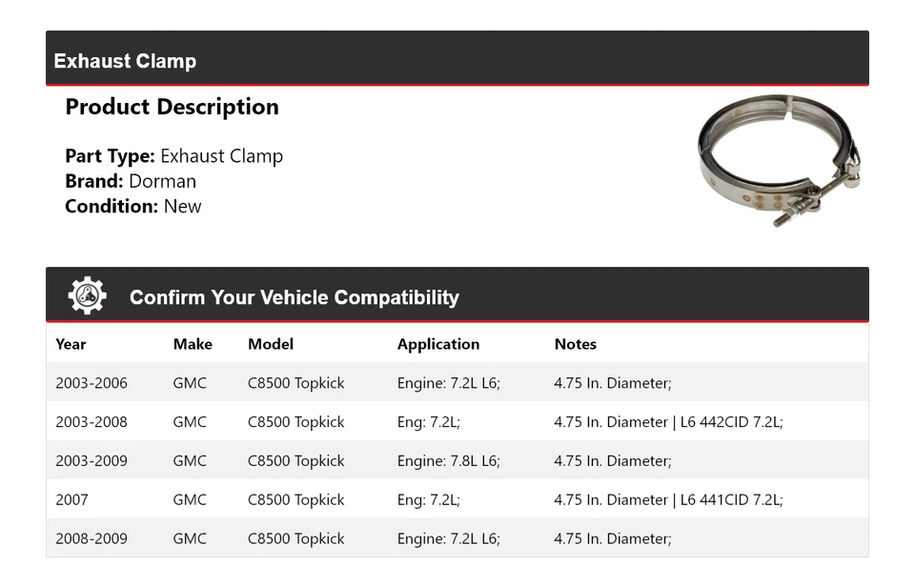Click the L6 442CID 7.2L notes cell

click(667, 422)
